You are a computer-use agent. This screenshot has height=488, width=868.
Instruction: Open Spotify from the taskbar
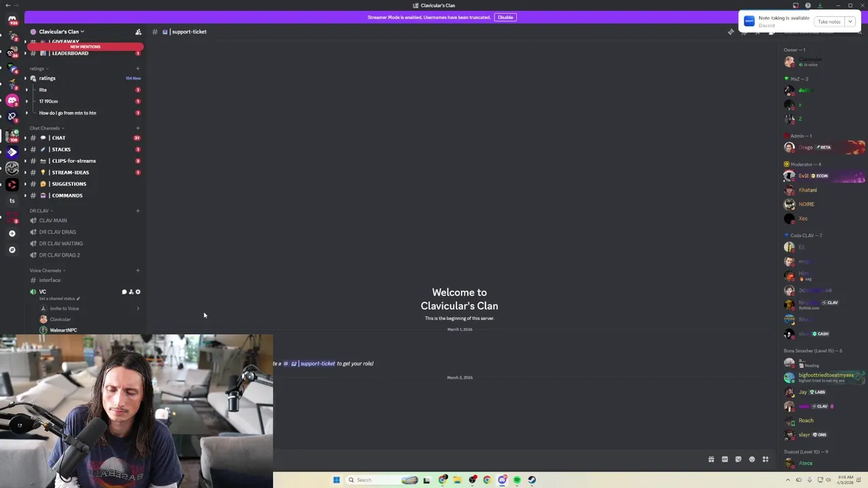point(517,480)
